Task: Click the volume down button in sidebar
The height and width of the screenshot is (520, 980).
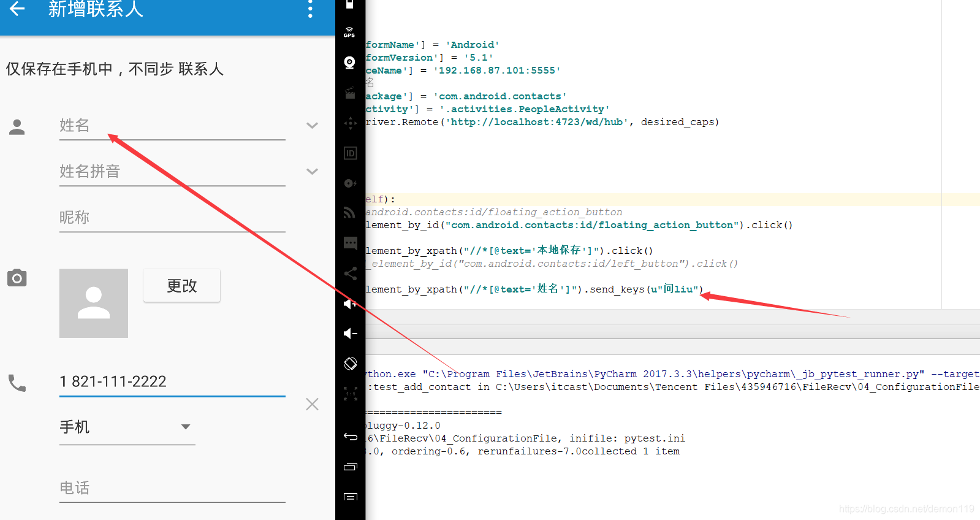Action: 350,334
